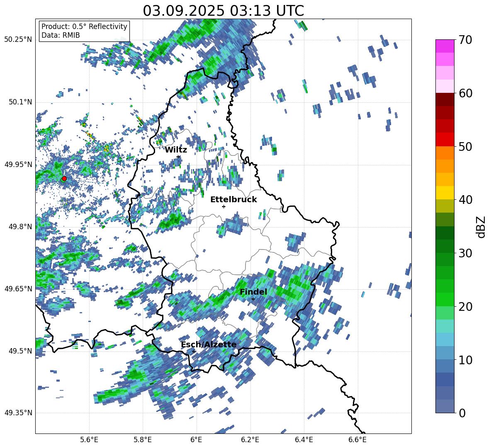Click the yellow colorbar segment above 40
This screenshot has width=491, height=448.
(x=445, y=193)
